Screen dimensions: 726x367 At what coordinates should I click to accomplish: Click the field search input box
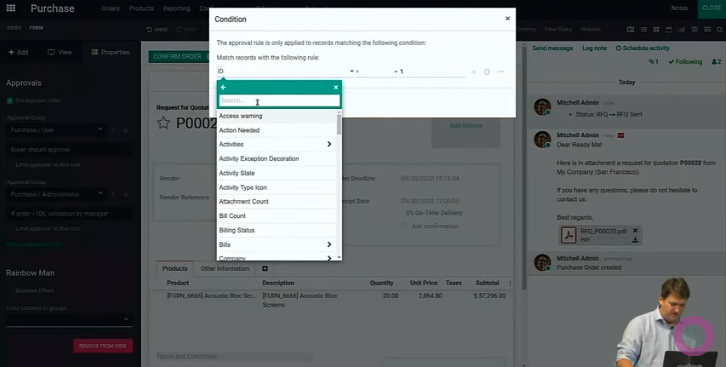[279, 100]
